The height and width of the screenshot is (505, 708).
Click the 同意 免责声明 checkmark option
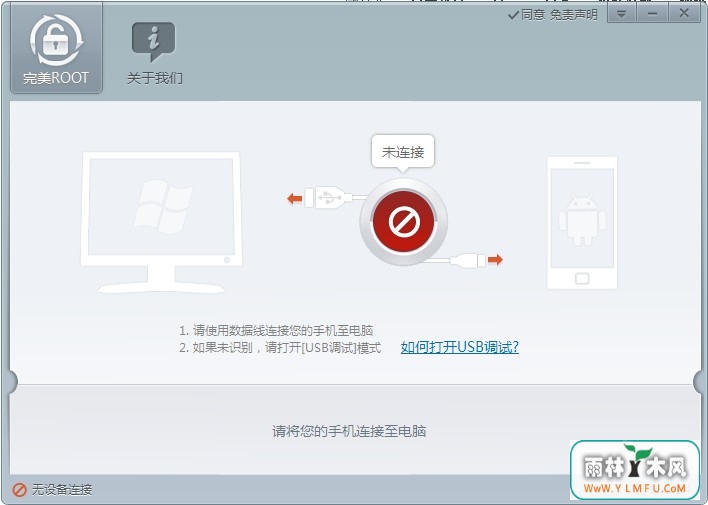[x=552, y=15]
